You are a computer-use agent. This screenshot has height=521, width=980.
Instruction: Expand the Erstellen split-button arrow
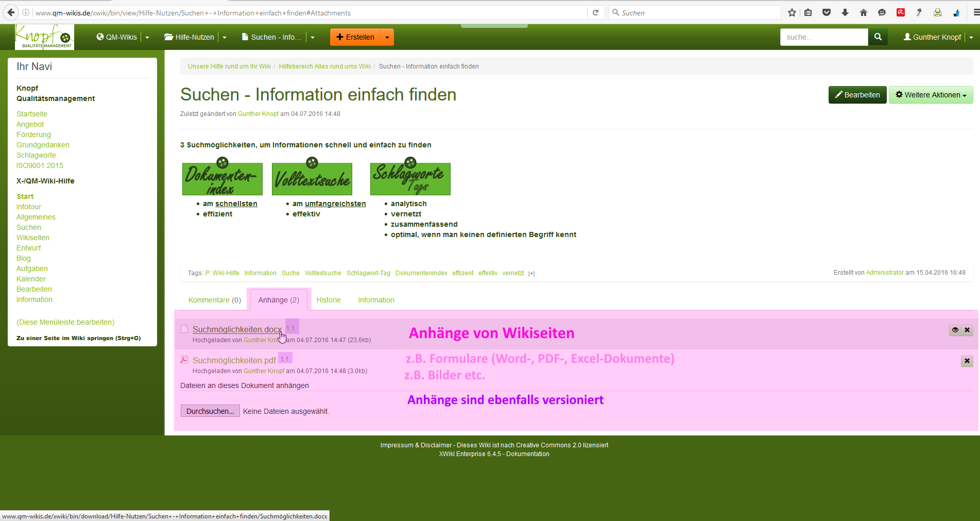(x=387, y=37)
